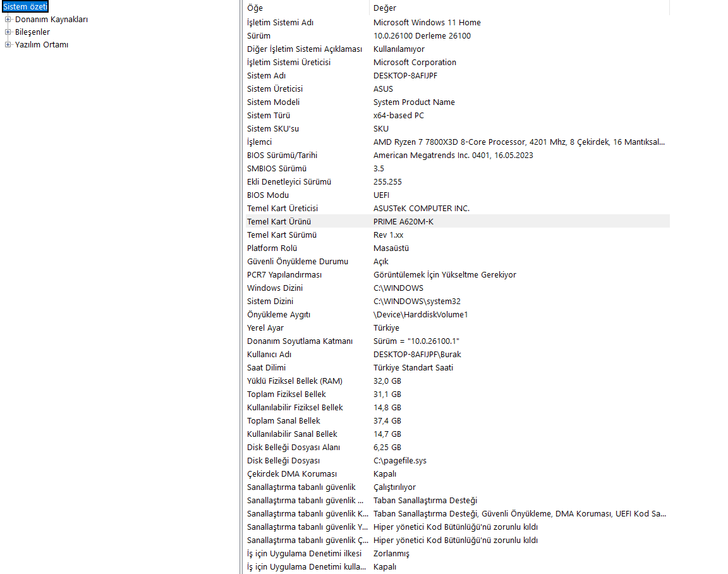Select the İşletim Sistemi Adı row
Viewport: 728px width, 574px height.
[x=458, y=22]
